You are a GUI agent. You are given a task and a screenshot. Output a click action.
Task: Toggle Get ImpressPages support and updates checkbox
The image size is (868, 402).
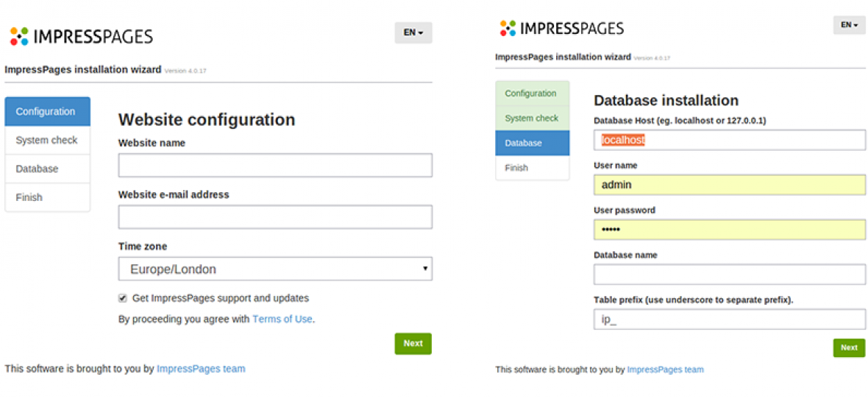click(122, 298)
